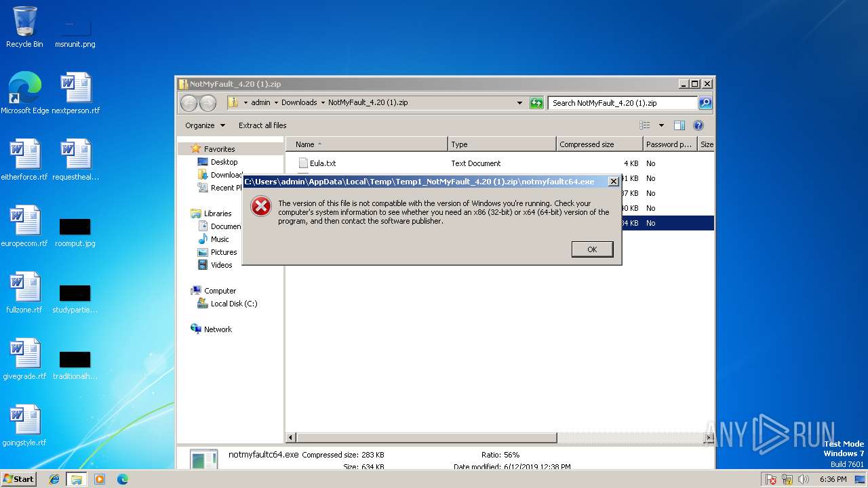The height and width of the screenshot is (488, 868).
Task: Refresh the NotMyFault zip folder view
Action: tap(536, 103)
